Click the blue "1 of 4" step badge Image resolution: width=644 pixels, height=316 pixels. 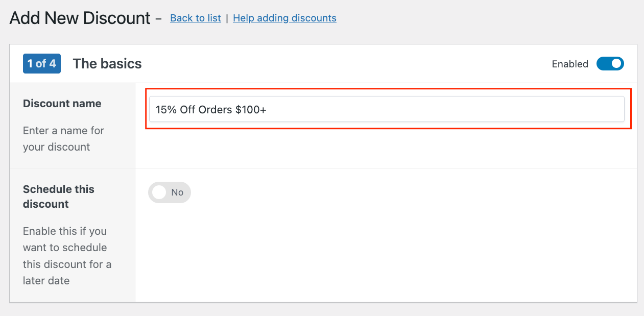pyautogui.click(x=41, y=63)
